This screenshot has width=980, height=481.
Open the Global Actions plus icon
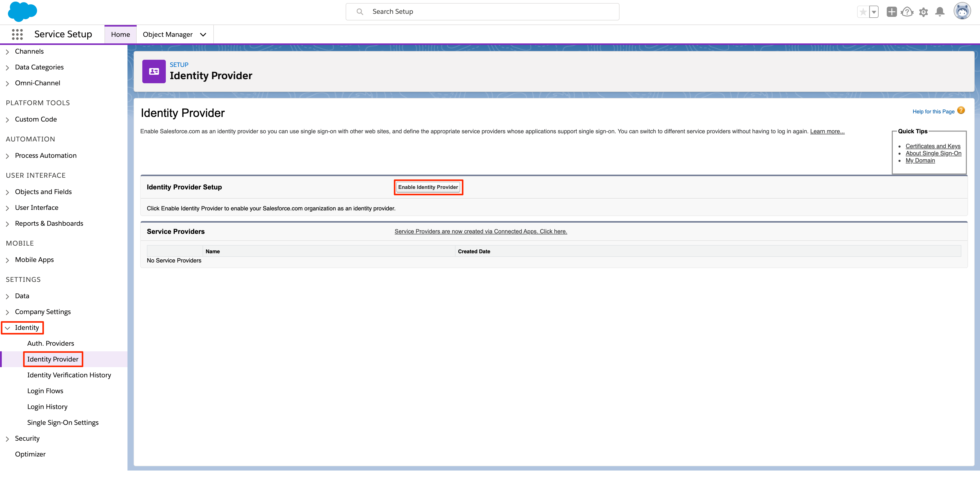[x=891, y=12]
